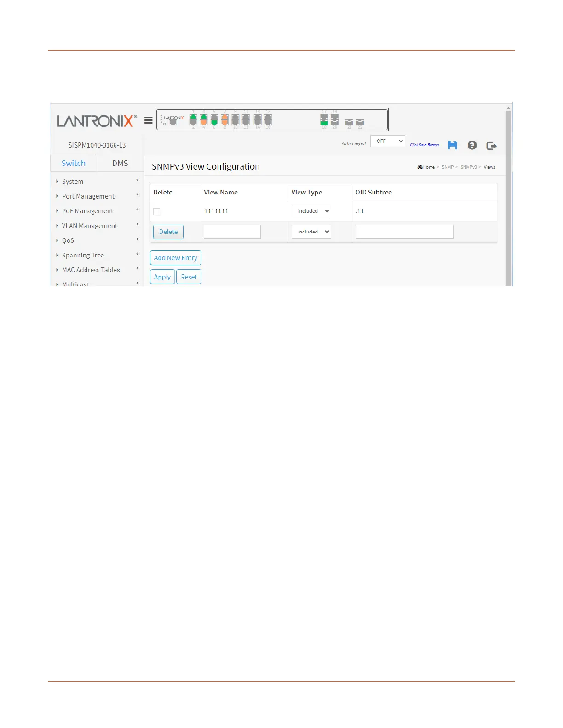Open View Type dropdown for 1111111 row

[311, 211]
